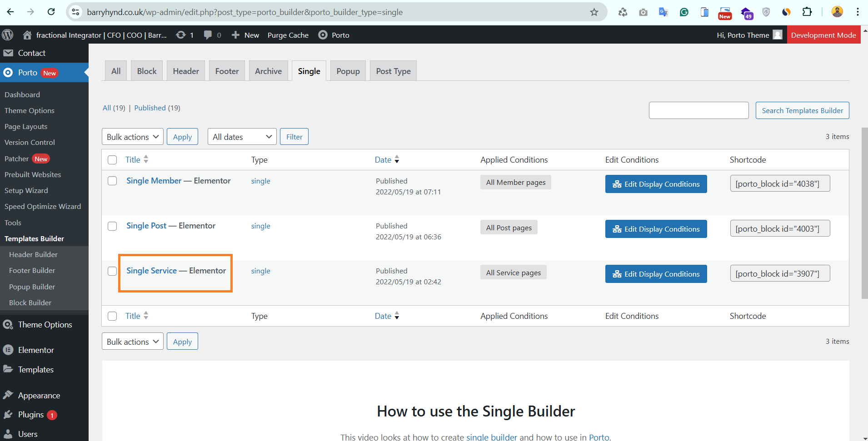The image size is (868, 441).
Task: Open the comments bubble icon in admin bar
Action: point(208,35)
